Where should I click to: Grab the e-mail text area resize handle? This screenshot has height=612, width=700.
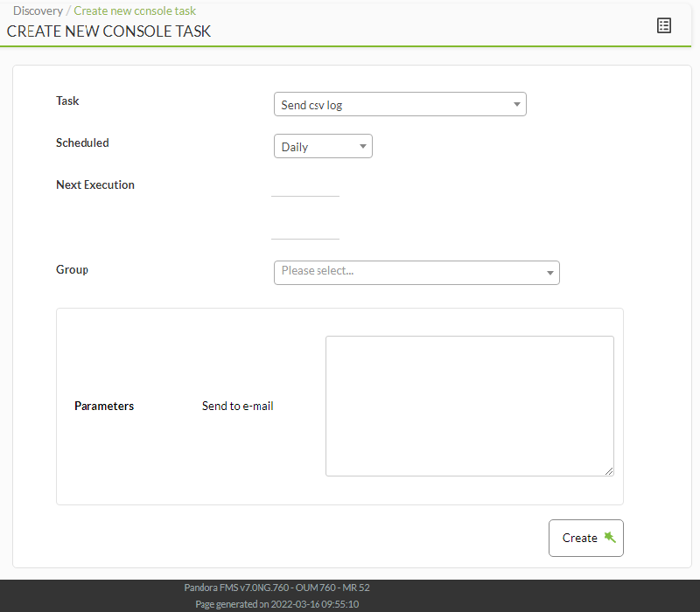609,471
